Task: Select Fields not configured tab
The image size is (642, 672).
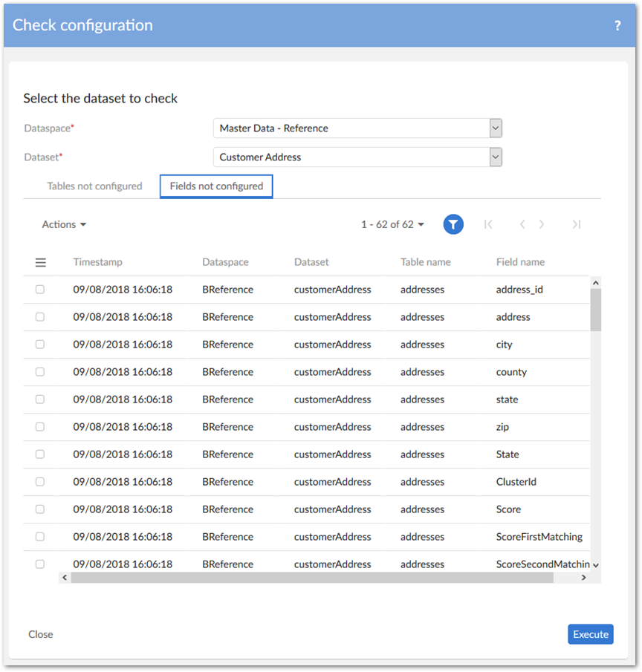Action: (216, 186)
